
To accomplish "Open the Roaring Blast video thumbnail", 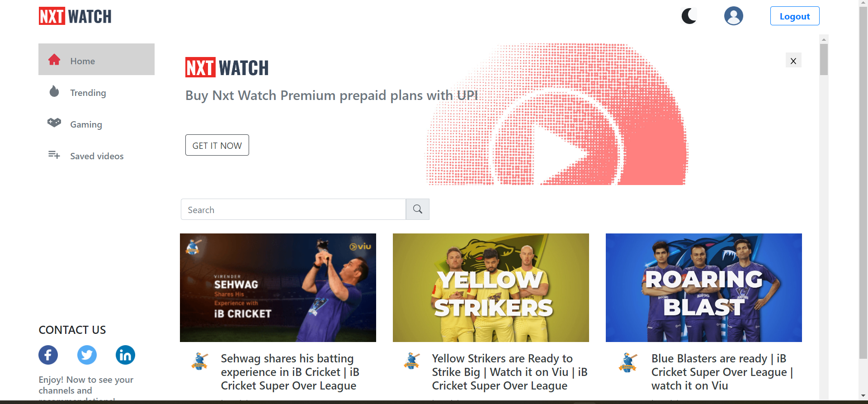I will (704, 288).
